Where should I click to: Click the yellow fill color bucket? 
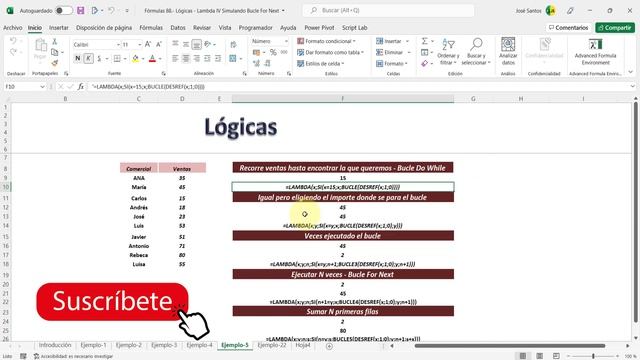[135, 59]
